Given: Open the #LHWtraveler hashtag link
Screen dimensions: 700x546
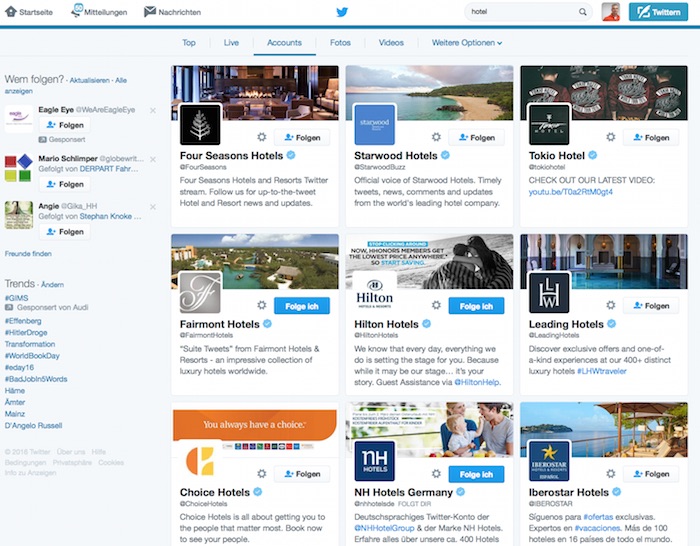Looking at the screenshot, I should tap(601, 371).
